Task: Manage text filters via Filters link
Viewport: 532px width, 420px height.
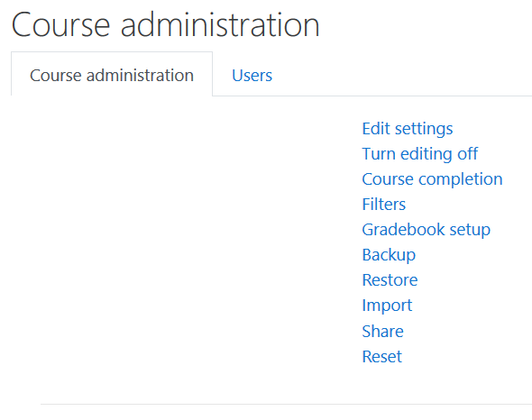Action: 383,205
